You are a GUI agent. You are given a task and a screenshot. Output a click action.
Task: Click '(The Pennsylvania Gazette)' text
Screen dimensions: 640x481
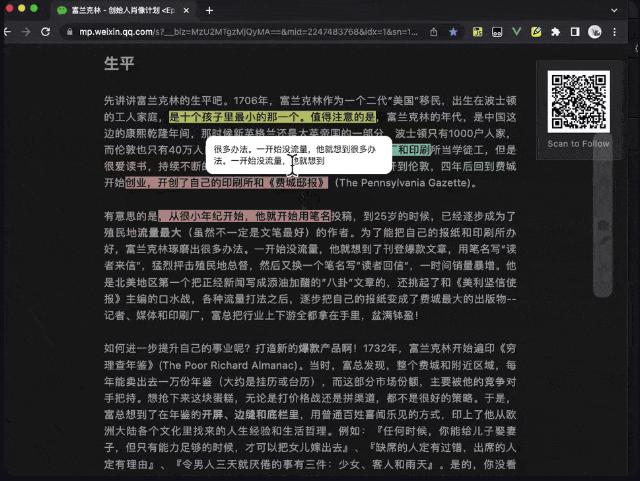coord(402,183)
